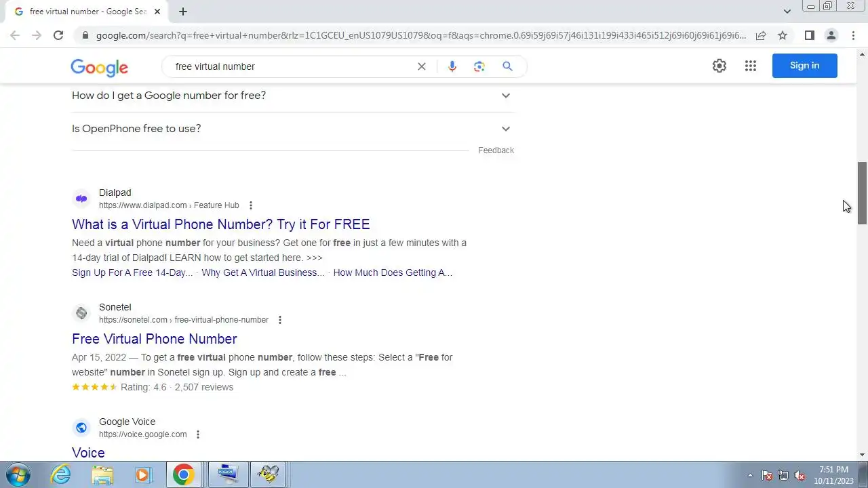Open 'How Much Does Getting A...' sitelink
Screen dimensions: 868x488
click(x=393, y=272)
